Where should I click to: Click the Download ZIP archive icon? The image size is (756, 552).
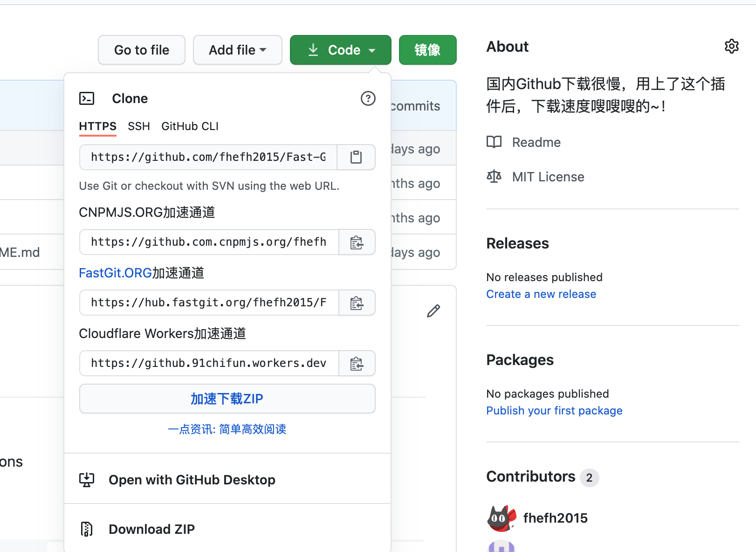(x=87, y=529)
